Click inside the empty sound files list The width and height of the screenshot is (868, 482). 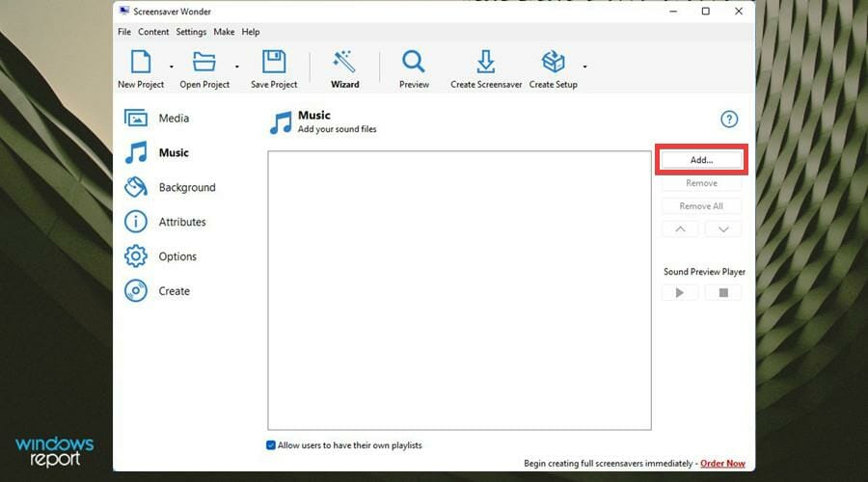(459, 290)
